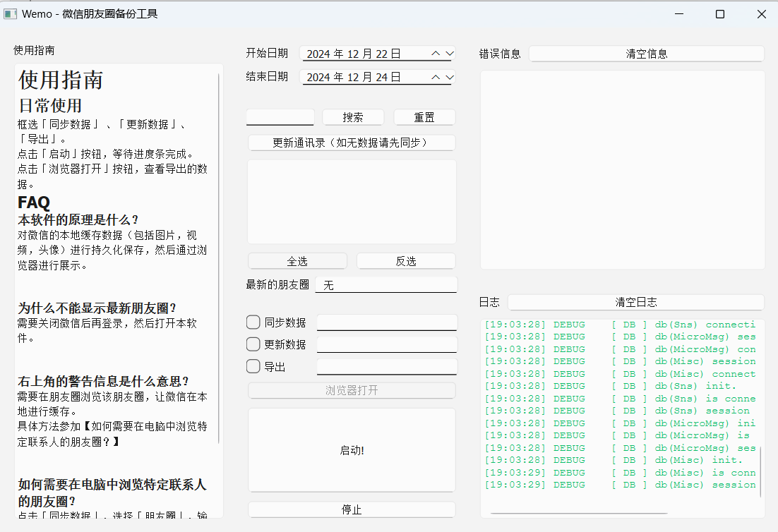Enable the 同步数据 checkbox
The image size is (778, 532).
coord(253,322)
